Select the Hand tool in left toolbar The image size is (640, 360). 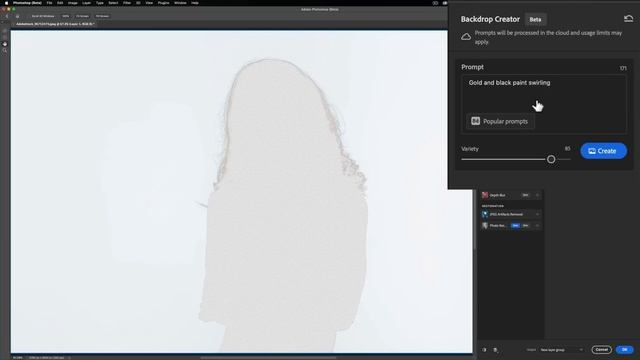coord(5,44)
